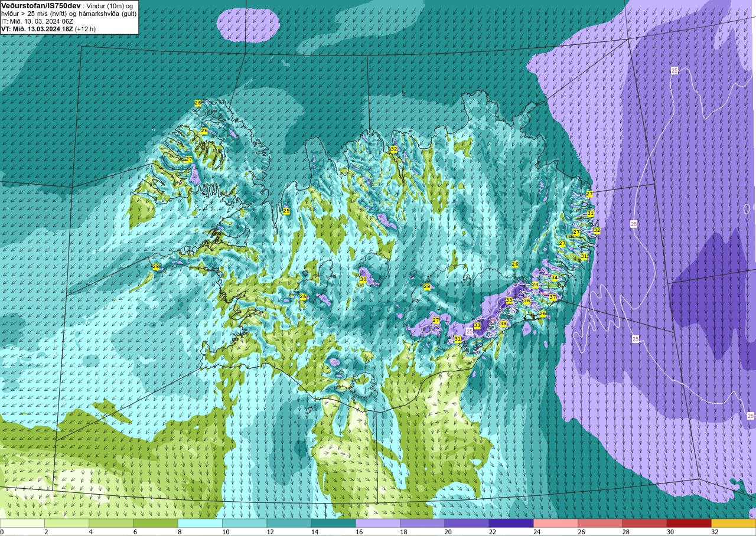
Task: Click the legend tick label 12
Action: pos(270,532)
